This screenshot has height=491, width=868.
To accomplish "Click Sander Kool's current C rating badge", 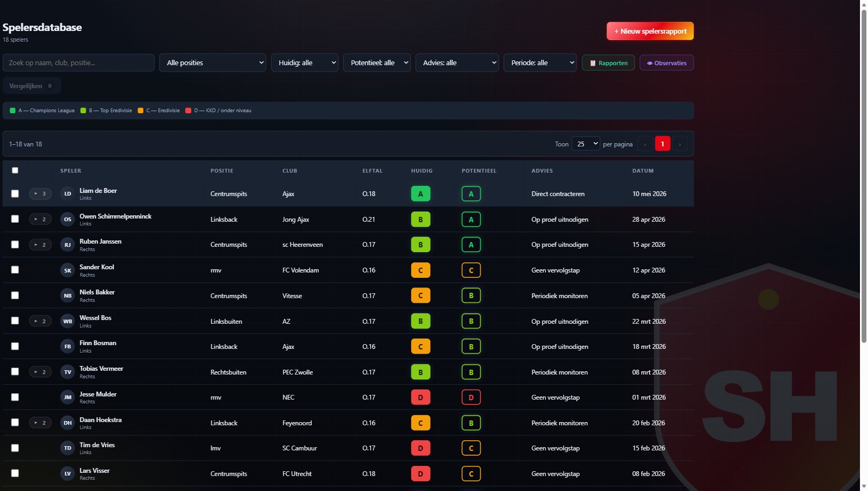I will coord(420,270).
